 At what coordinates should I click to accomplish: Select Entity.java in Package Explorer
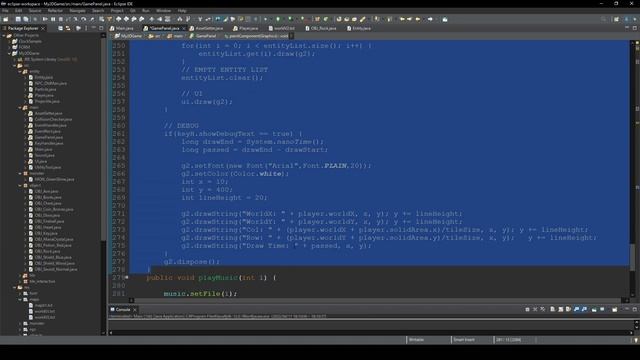click(40, 78)
